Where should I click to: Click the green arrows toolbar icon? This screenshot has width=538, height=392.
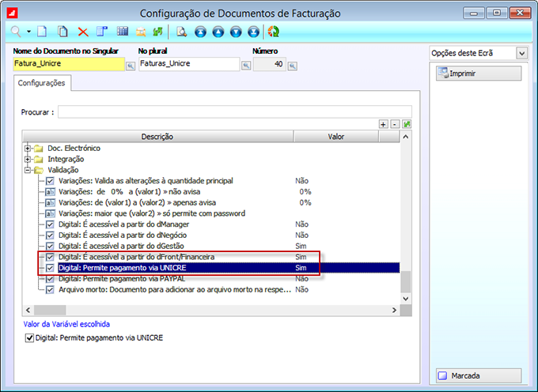click(x=157, y=32)
